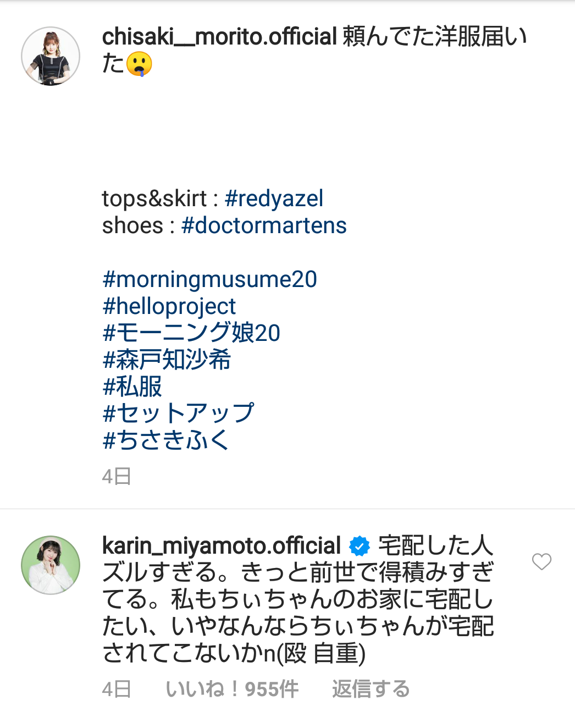Image resolution: width=575 pixels, height=728 pixels.
Task: Open karin_miyamoto.official username link
Action: pos(222,546)
